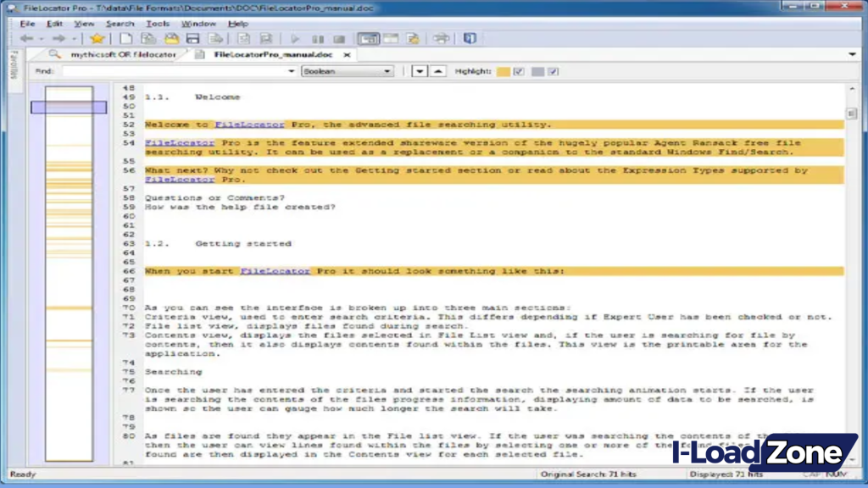This screenshot has width=868, height=488.
Task: Click the find-previous up arrow
Action: coord(438,71)
